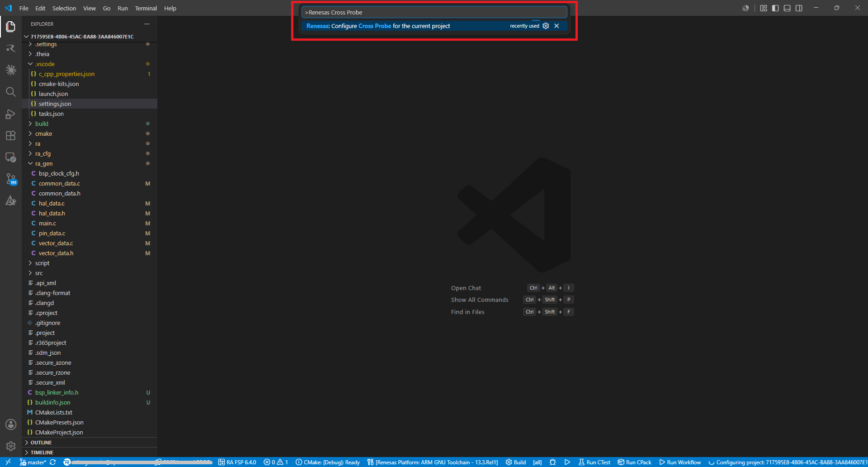Open the Search view in activity bar
This screenshot has height=467, width=868.
click(11, 92)
